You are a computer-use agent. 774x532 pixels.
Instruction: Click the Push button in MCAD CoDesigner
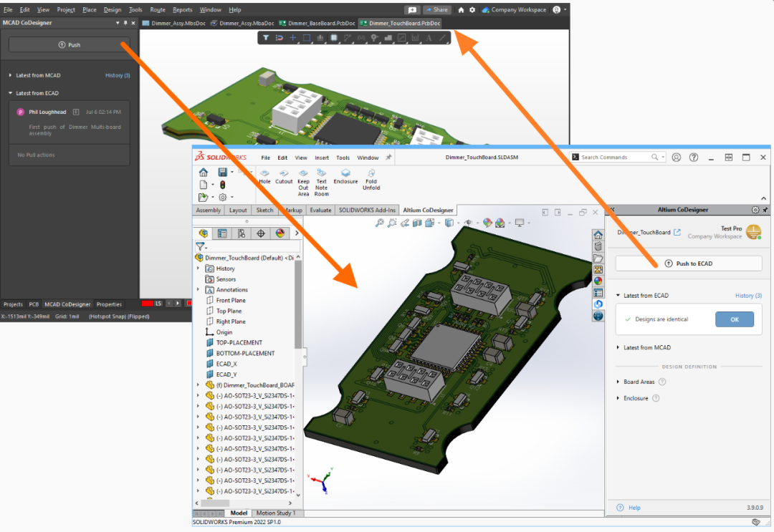coord(69,45)
